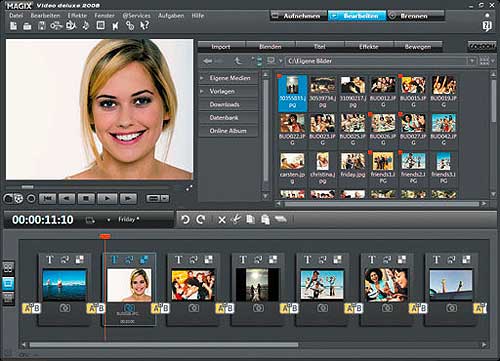The image size is (500, 361).
Task: Open the folder path dropdown arrow
Action: (472, 61)
